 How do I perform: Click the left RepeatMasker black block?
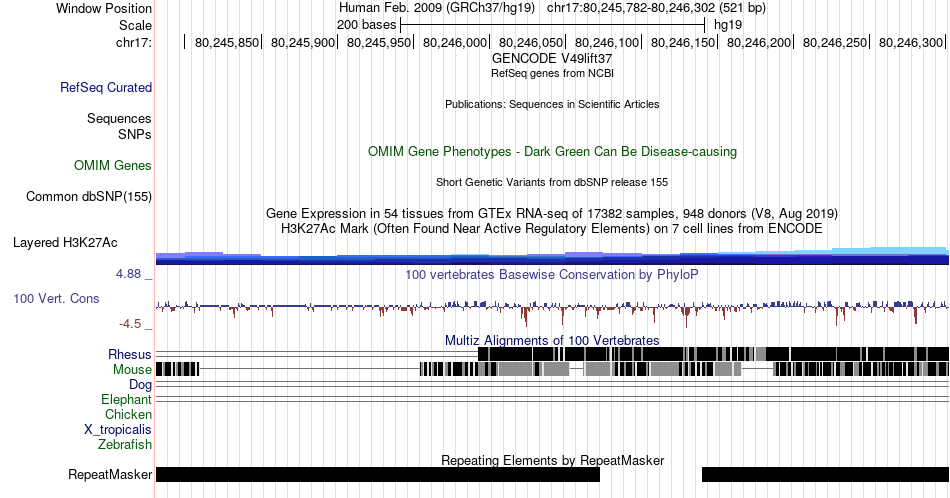pyautogui.click(x=377, y=474)
